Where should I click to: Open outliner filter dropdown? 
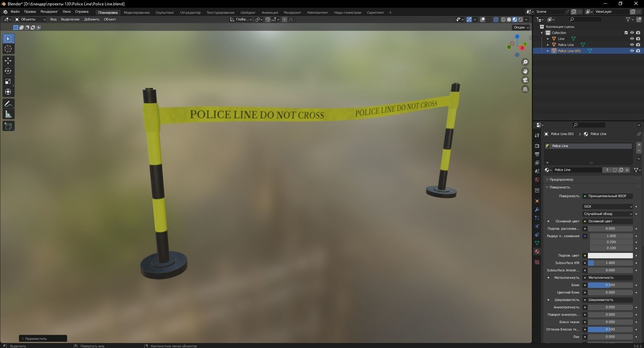[630, 19]
